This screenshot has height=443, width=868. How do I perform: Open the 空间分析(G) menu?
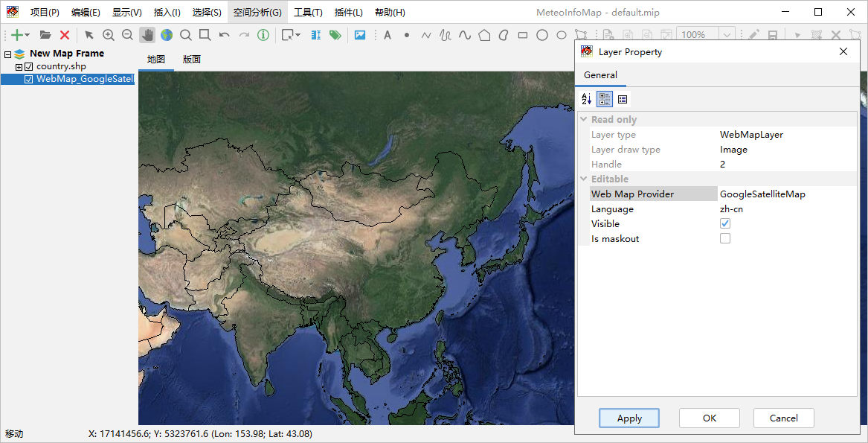coord(257,13)
